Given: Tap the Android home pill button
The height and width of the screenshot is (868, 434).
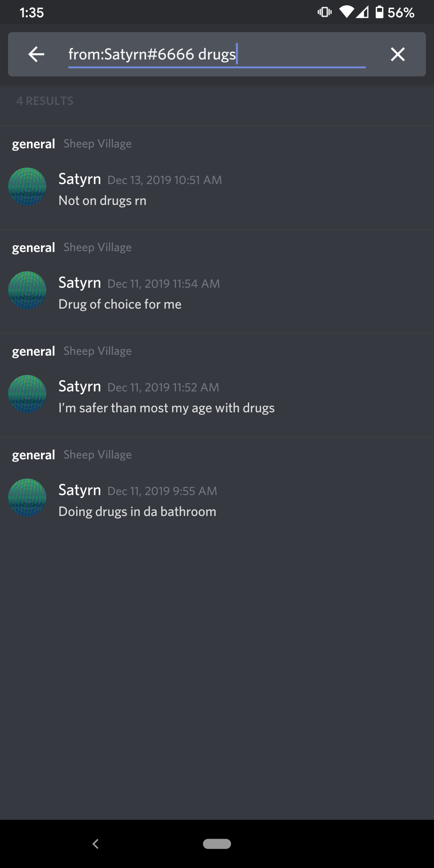Looking at the screenshot, I should click(x=217, y=844).
